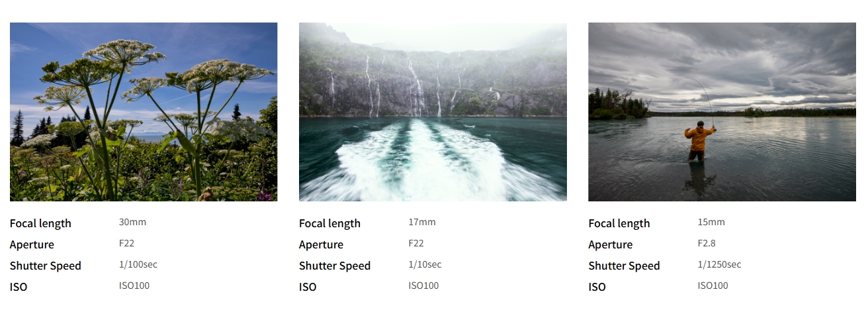This screenshot has height=312, width=868.
Task: Click the Focal length label under the wildflower photo
Action: coord(40,223)
